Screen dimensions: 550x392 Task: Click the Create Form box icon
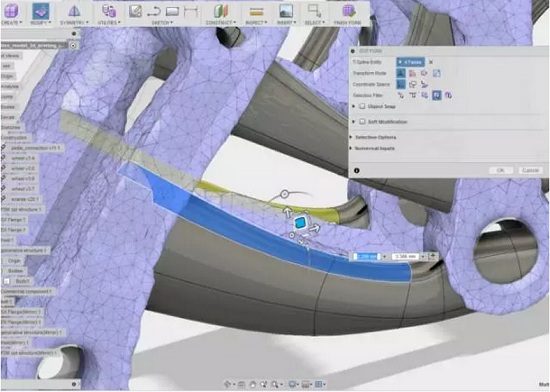coord(11,10)
